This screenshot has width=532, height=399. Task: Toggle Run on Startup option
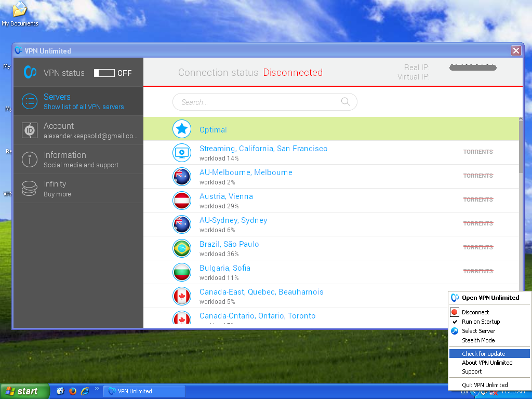(489, 322)
